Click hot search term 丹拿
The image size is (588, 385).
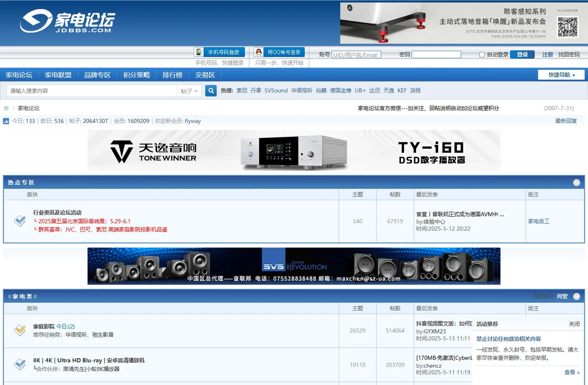pos(256,90)
